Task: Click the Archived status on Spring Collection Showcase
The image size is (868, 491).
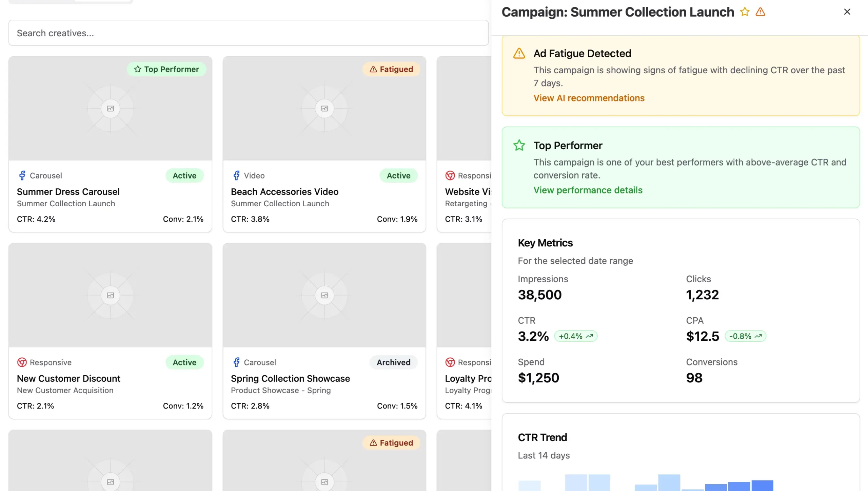Action: pos(393,362)
